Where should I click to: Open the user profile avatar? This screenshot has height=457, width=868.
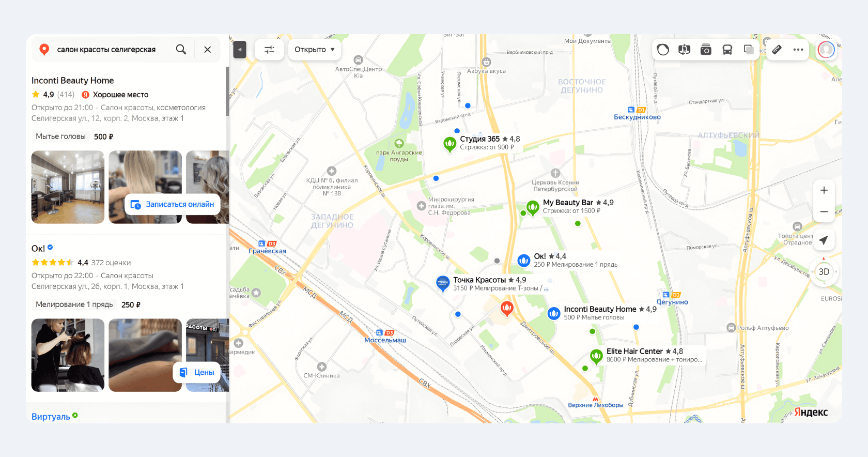pyautogui.click(x=826, y=50)
